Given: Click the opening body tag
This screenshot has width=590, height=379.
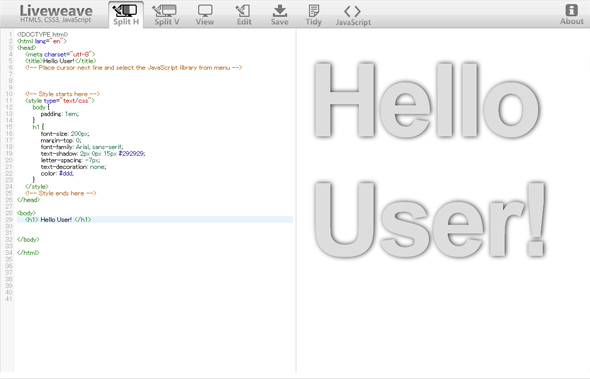Looking at the screenshot, I should pos(26,213).
